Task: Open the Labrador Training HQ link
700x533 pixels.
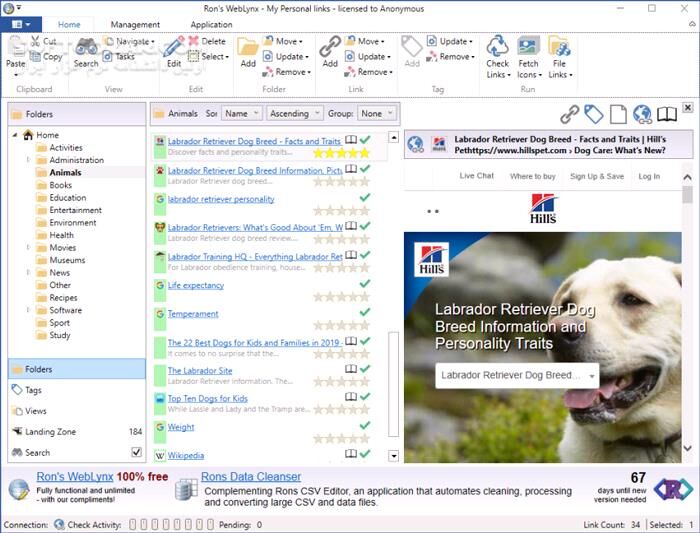Action: [x=255, y=257]
